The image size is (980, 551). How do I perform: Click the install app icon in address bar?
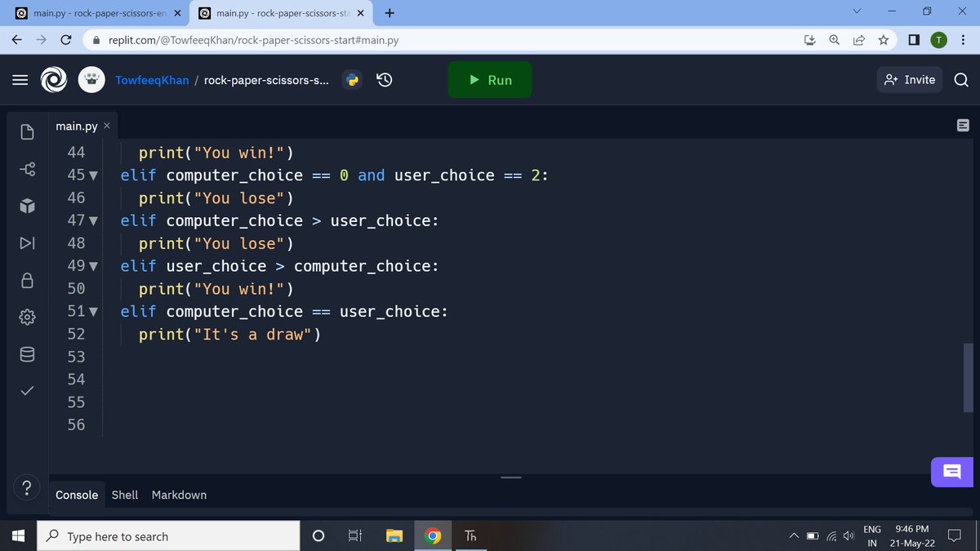(811, 40)
